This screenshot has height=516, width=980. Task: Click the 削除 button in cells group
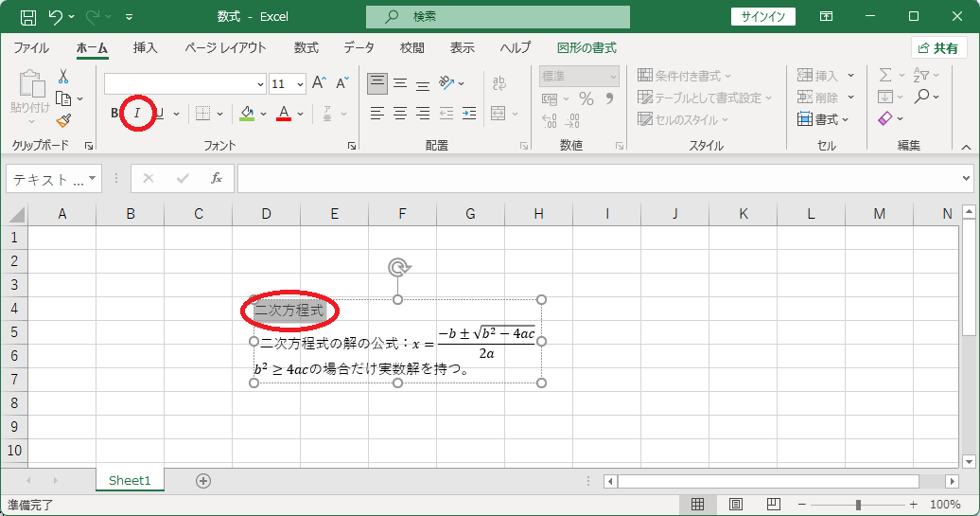click(x=826, y=98)
